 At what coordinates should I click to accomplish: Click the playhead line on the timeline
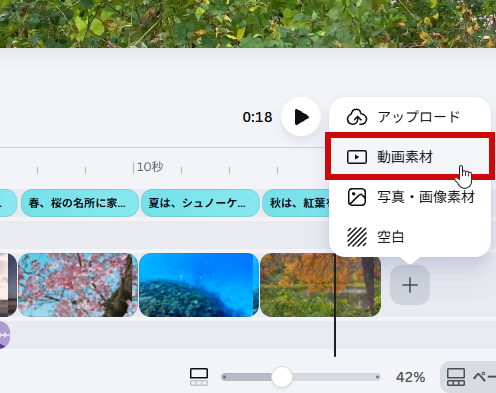(335, 305)
